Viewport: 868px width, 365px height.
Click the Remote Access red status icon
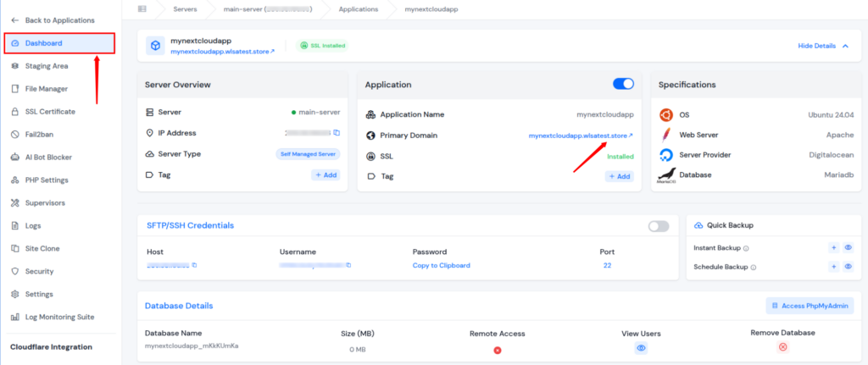click(x=497, y=350)
